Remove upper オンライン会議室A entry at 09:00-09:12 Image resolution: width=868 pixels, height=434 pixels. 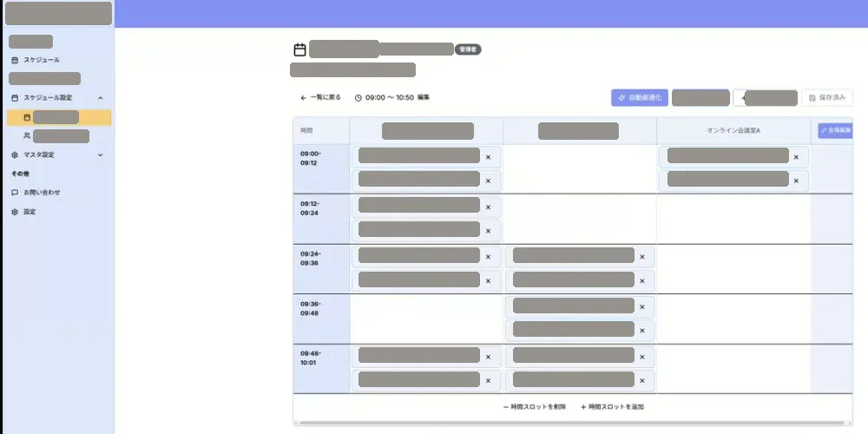pos(796,157)
